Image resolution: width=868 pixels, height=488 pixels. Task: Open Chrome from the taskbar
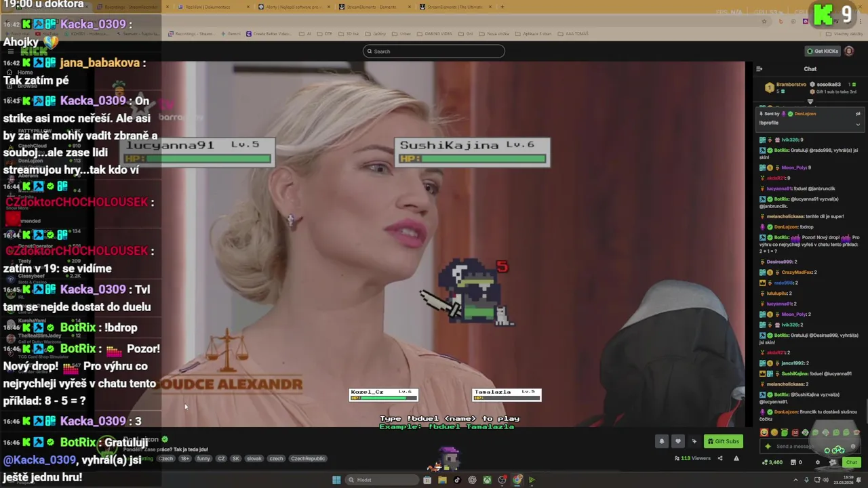click(x=517, y=480)
